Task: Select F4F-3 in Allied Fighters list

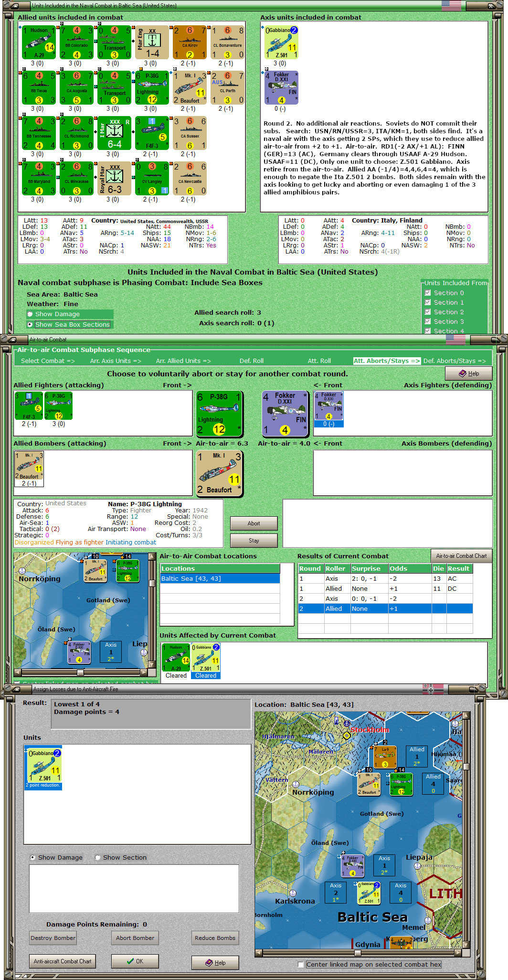Action: click(29, 406)
